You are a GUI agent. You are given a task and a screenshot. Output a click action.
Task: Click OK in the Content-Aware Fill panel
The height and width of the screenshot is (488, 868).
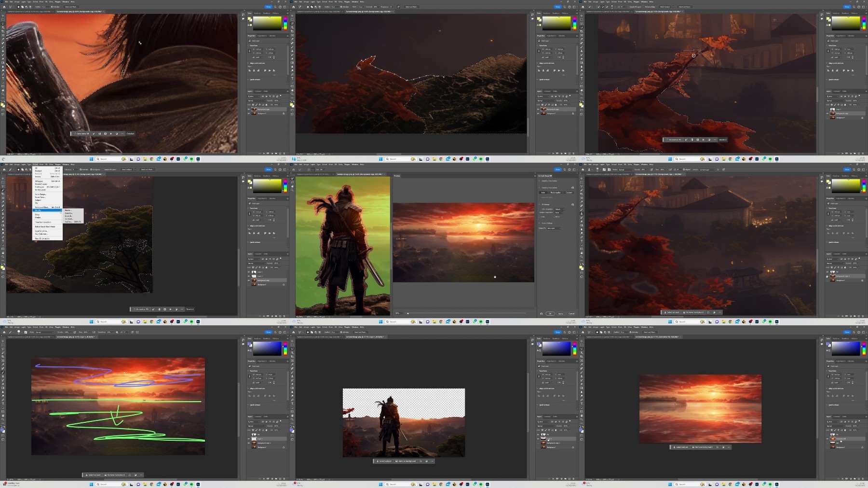(550, 314)
